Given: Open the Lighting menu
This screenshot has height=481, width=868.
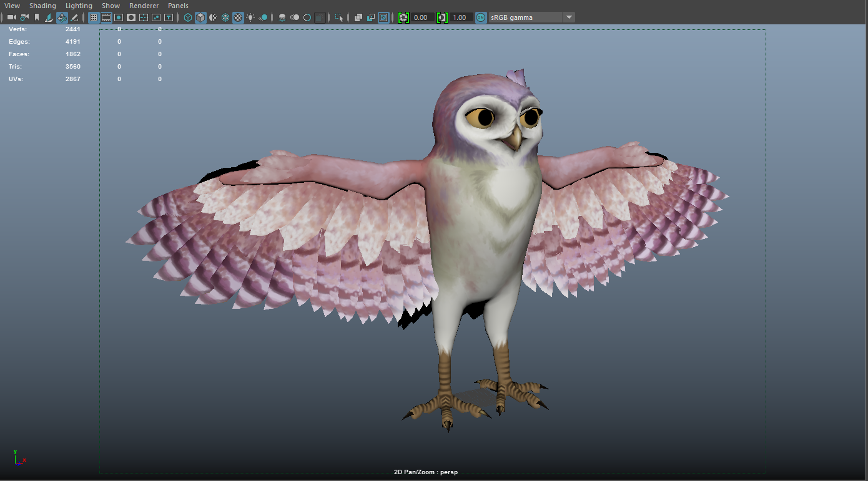Looking at the screenshot, I should 79,6.
